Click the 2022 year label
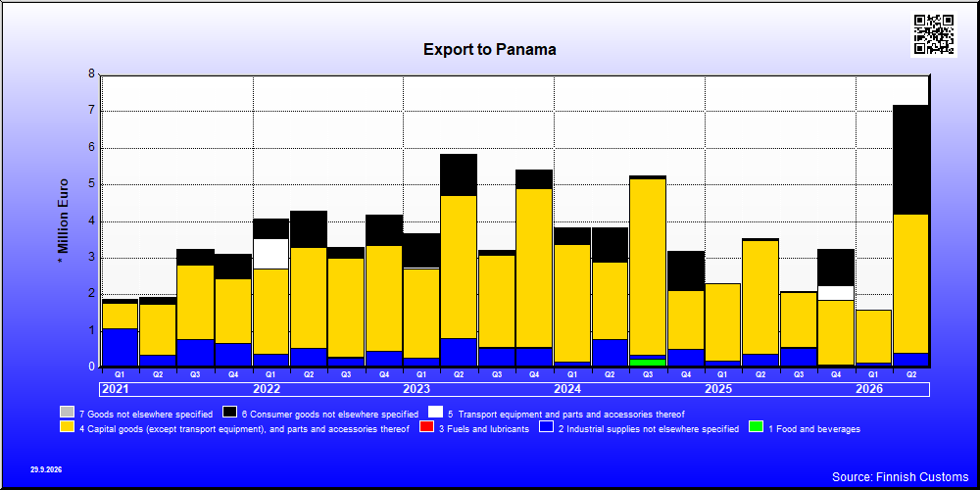This screenshot has height=490, width=980. (267, 389)
